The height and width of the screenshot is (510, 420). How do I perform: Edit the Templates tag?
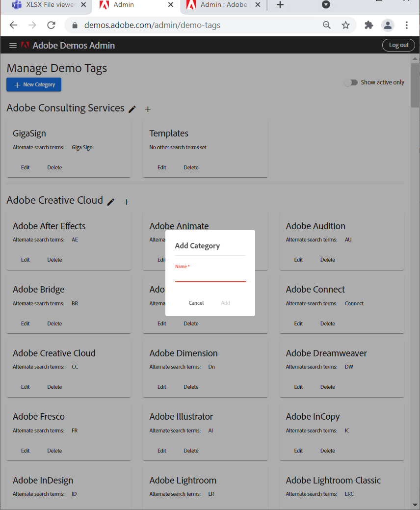162,167
